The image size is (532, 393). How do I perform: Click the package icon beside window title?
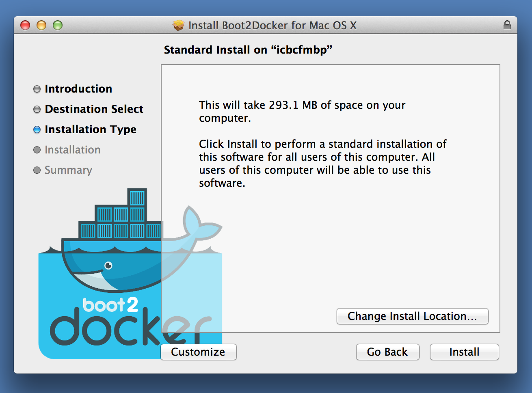click(178, 25)
